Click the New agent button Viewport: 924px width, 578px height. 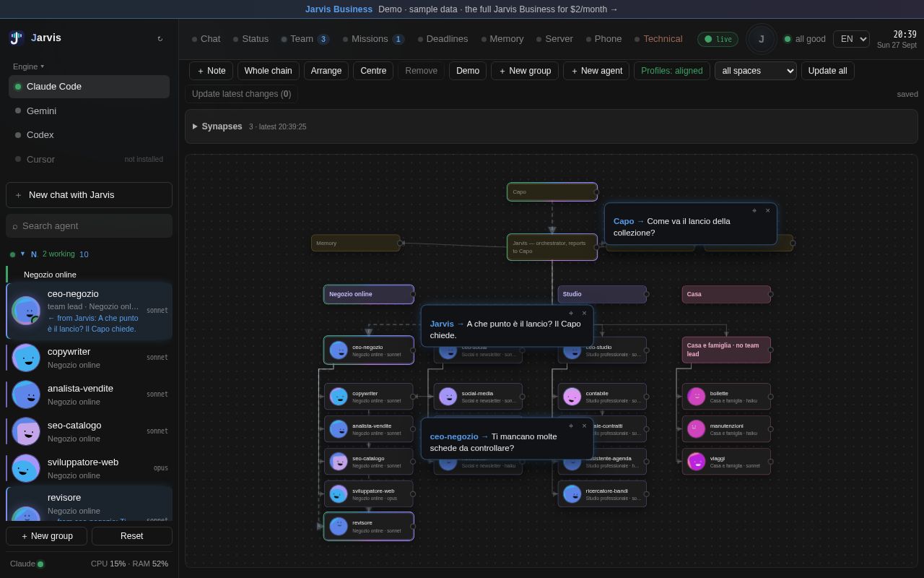pos(596,71)
